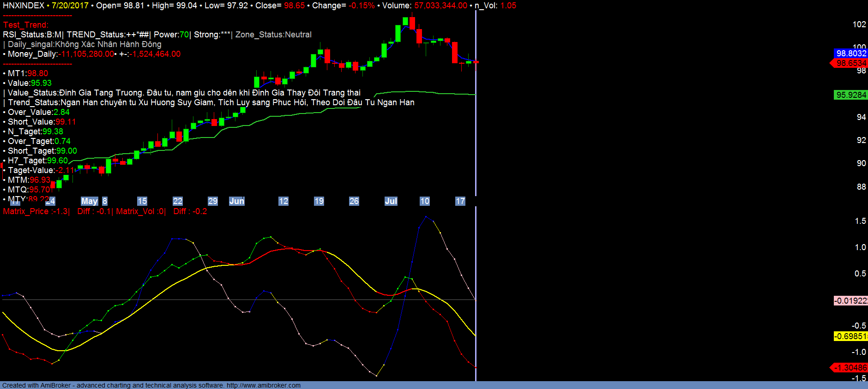Select date label 17 on the time axis
Image resolution: width=868 pixels, height=389 pixels.
coord(460,201)
